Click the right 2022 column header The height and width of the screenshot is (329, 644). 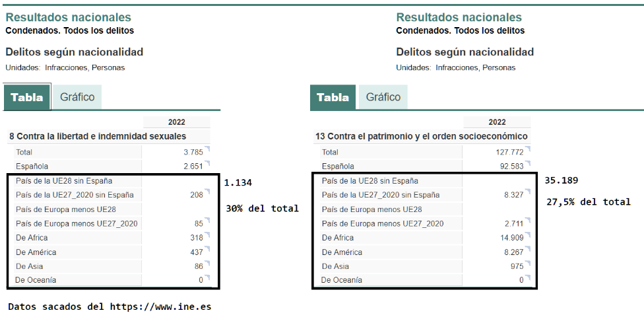click(x=497, y=122)
